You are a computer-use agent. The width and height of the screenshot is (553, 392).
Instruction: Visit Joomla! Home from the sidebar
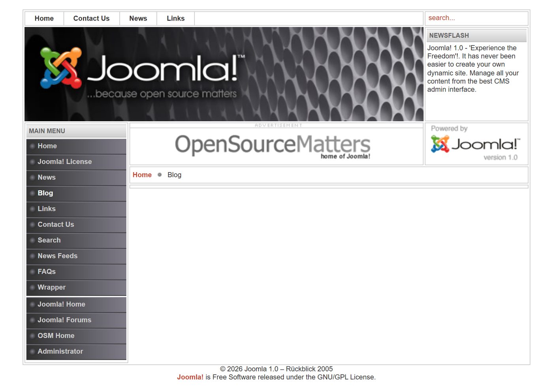click(76, 304)
